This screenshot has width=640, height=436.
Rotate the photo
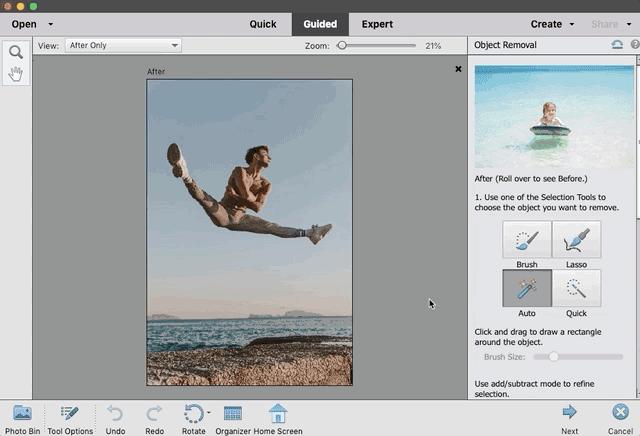point(193,419)
